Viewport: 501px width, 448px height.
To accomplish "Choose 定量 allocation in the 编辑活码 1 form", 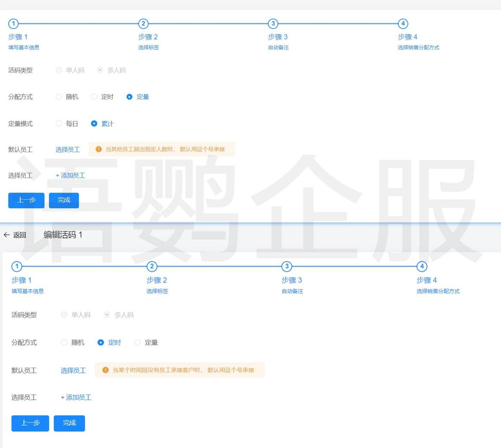I will click(x=137, y=342).
